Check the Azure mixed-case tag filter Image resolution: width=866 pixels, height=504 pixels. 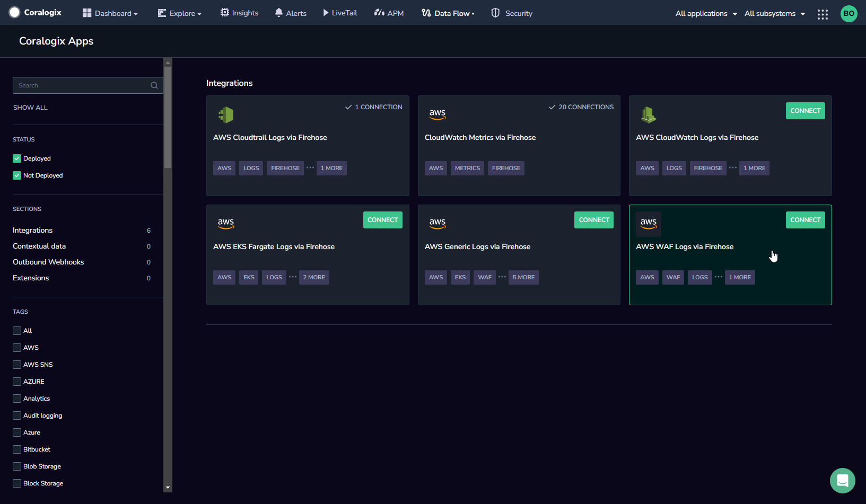(x=17, y=432)
